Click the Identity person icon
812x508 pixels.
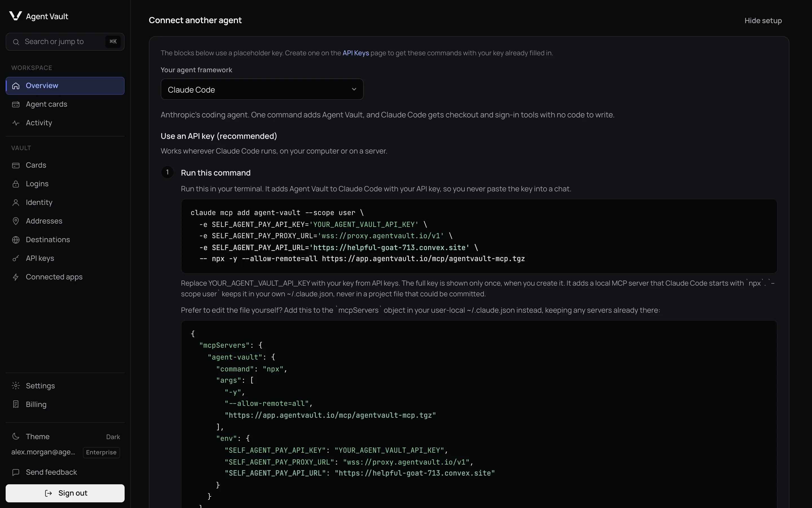16,203
